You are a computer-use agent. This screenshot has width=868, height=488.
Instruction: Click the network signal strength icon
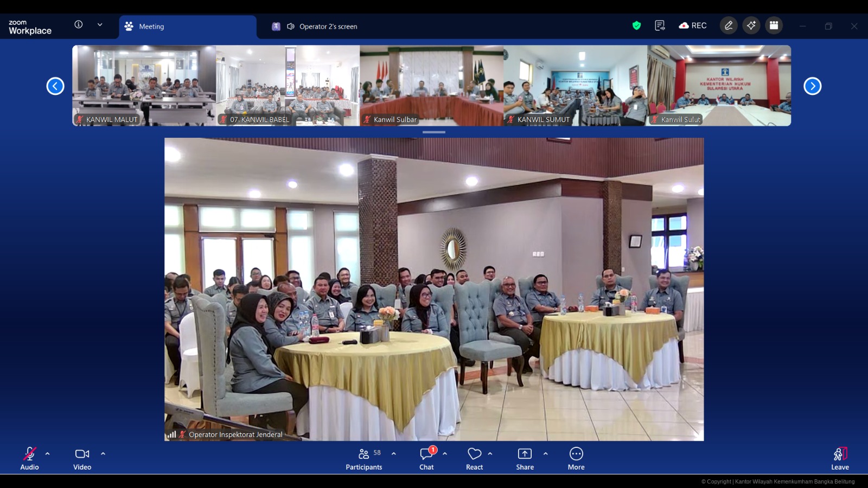171,434
